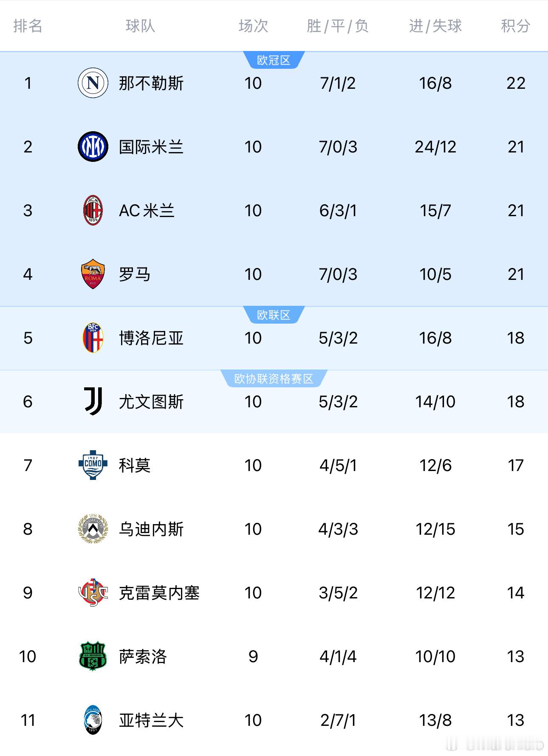This screenshot has height=756, width=548.
Task: Select the Juventus J logo
Action: click(x=93, y=401)
